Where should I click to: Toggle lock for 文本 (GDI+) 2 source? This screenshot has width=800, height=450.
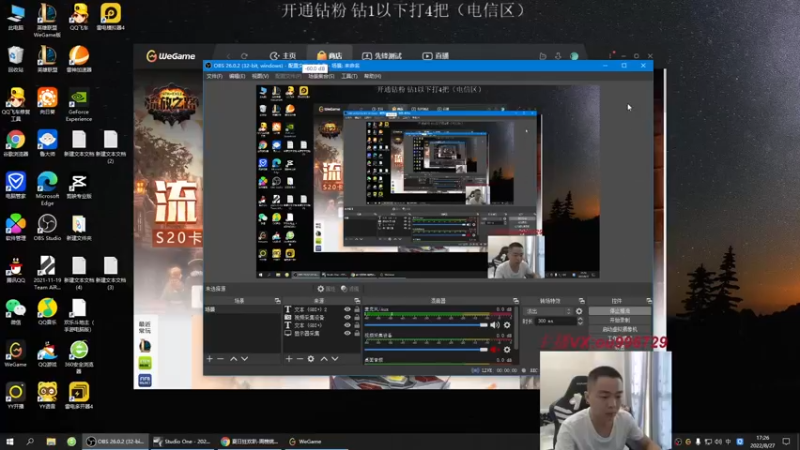[x=357, y=309]
